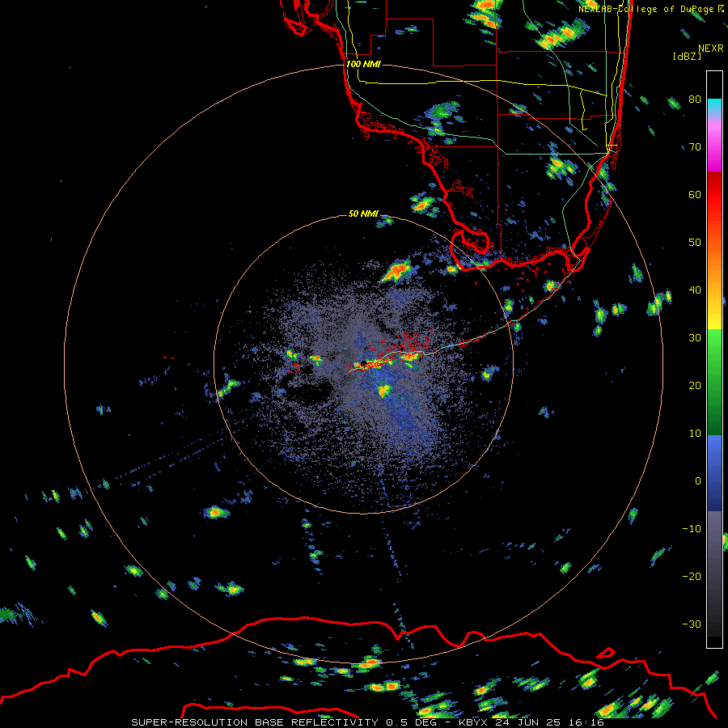Click the [dBZ] unit label
Screen dimensions: 728x728
point(687,57)
